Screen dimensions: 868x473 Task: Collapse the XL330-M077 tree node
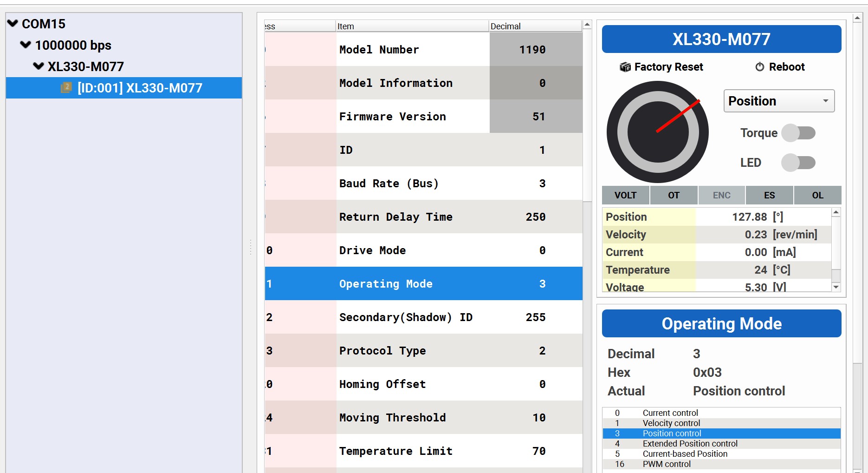pos(39,66)
